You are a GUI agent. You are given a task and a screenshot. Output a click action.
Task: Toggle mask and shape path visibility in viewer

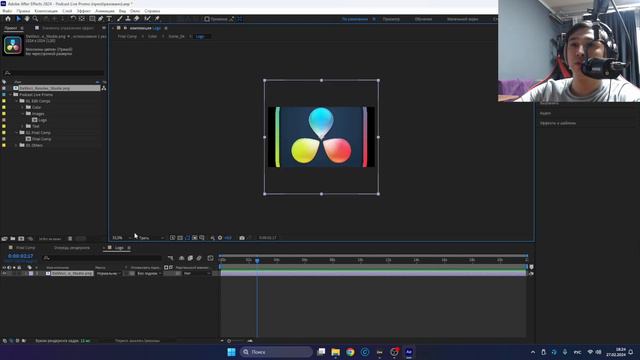point(187,238)
